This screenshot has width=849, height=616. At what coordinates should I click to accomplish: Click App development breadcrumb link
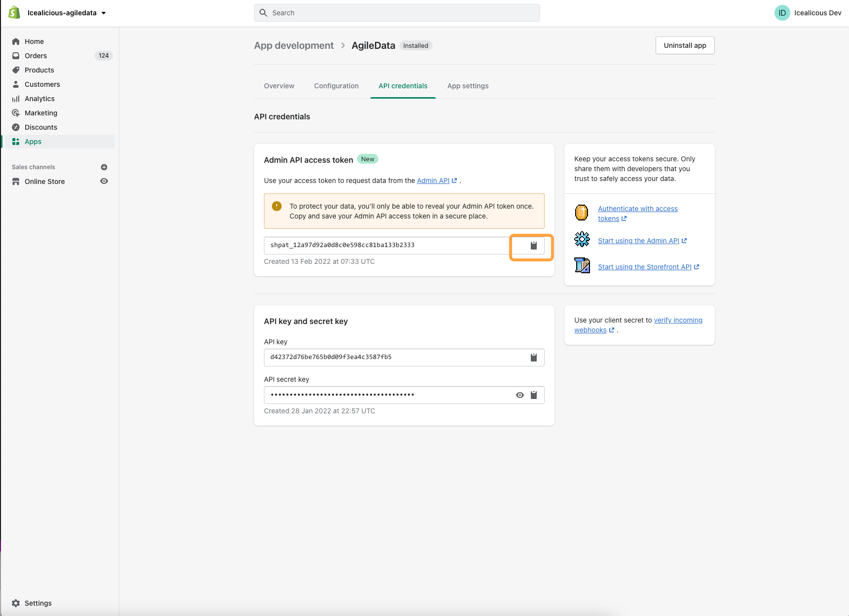(294, 45)
